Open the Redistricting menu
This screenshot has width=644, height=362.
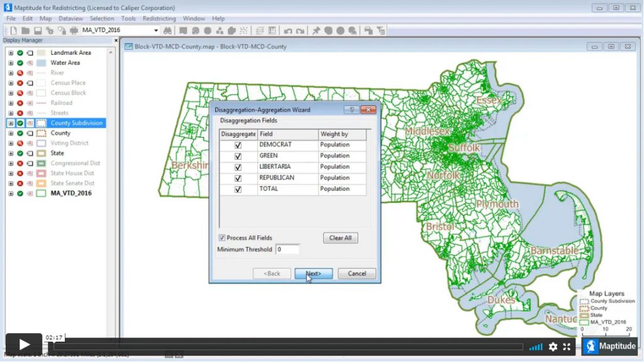[x=158, y=18]
